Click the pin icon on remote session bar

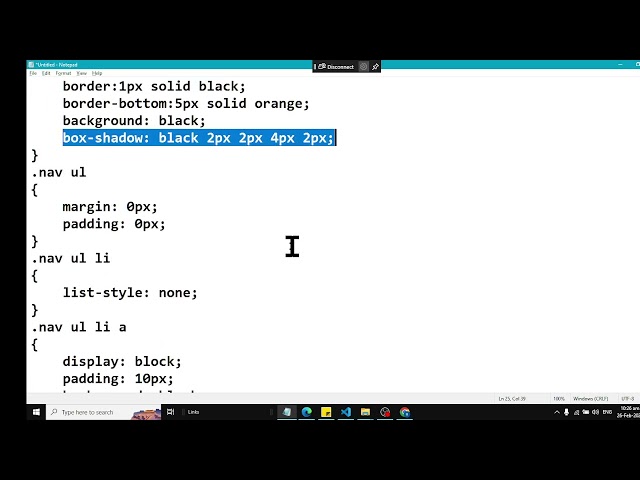(x=375, y=67)
